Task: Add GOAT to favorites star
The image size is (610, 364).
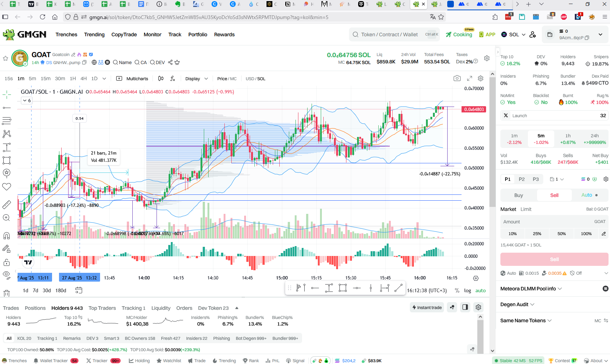Action: [x=5, y=58]
